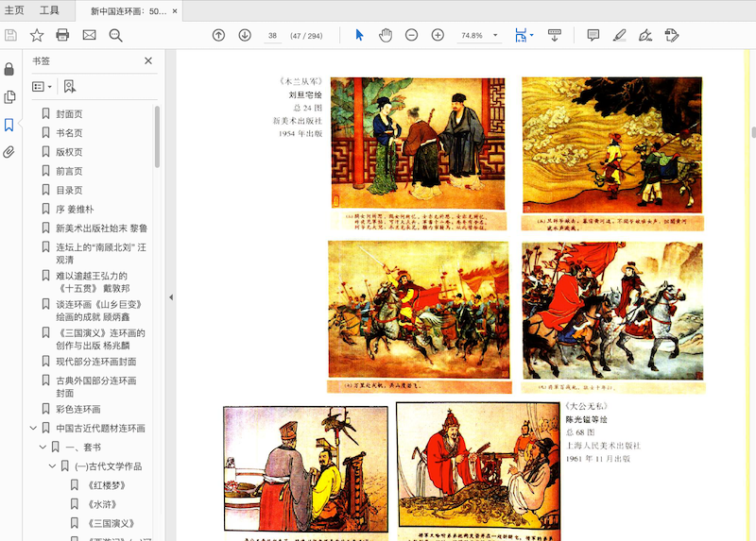Switch to the 主页 tab
This screenshot has width=756, height=541.
click(x=14, y=10)
